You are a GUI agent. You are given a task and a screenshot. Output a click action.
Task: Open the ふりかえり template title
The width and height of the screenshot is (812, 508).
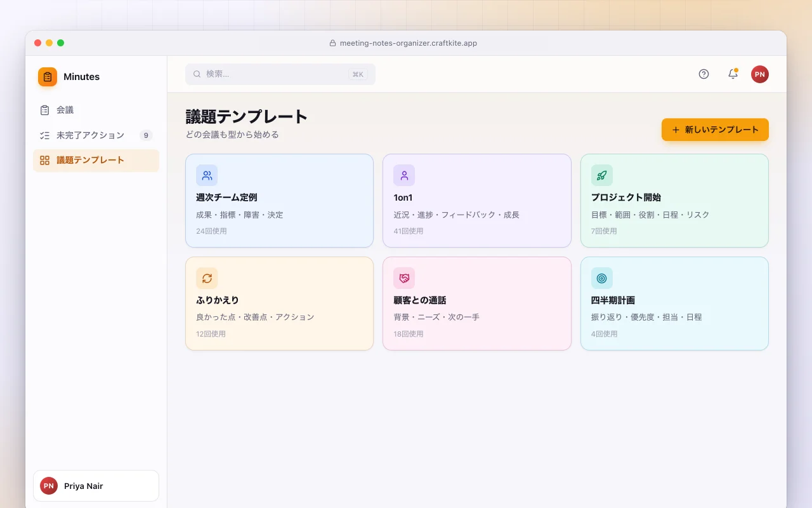[218, 300]
